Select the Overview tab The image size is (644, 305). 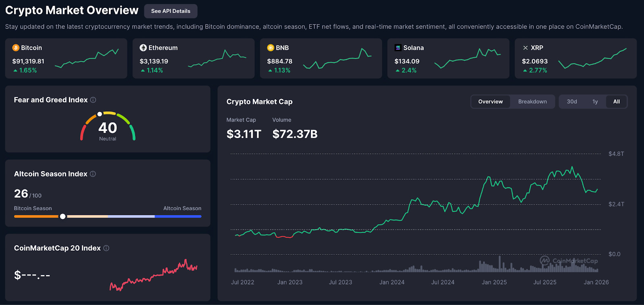click(490, 102)
